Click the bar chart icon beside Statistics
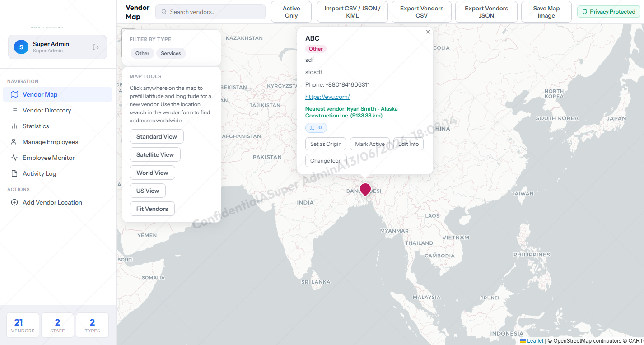644x345 pixels. coord(14,126)
